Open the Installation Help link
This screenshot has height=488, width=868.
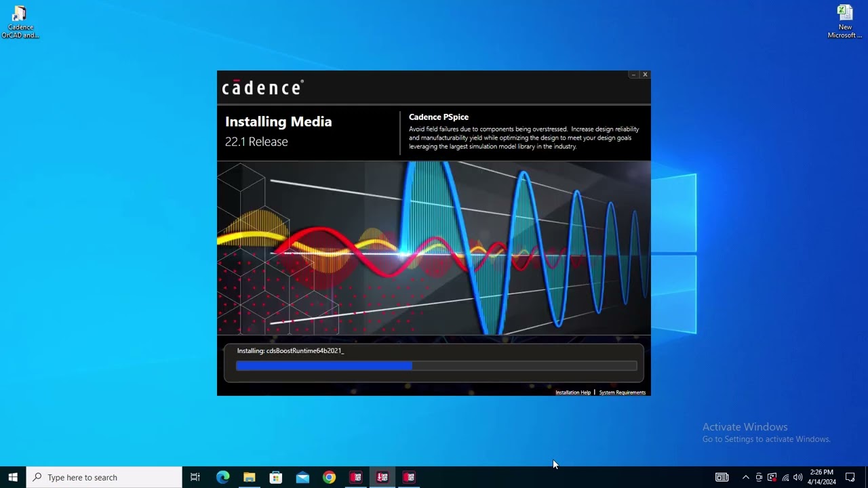[573, 392]
